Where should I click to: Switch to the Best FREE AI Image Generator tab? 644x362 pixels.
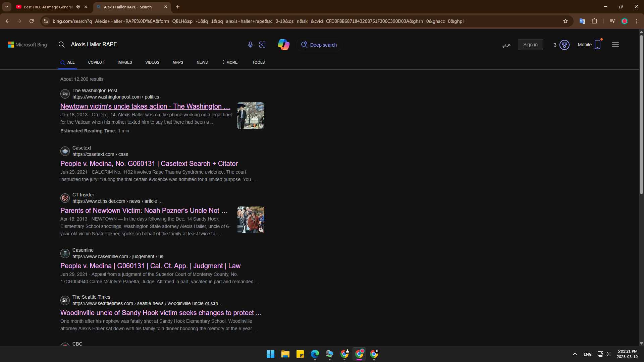point(48,7)
